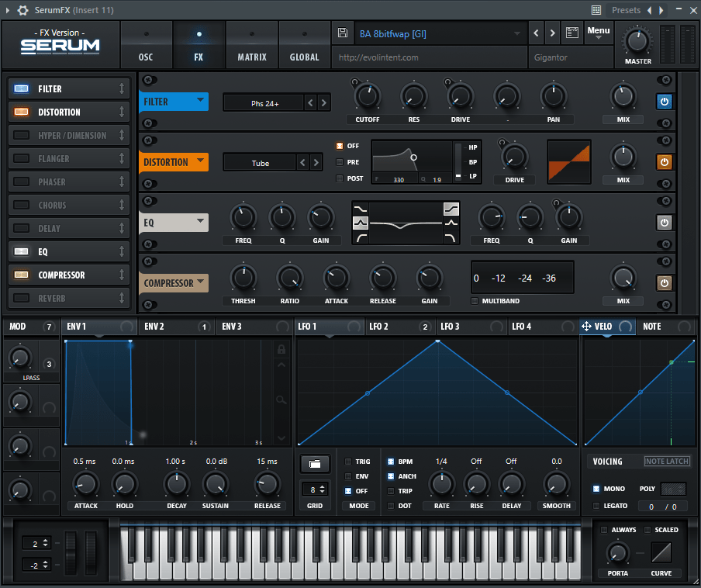Set distortion filter to POST

pos(340,178)
